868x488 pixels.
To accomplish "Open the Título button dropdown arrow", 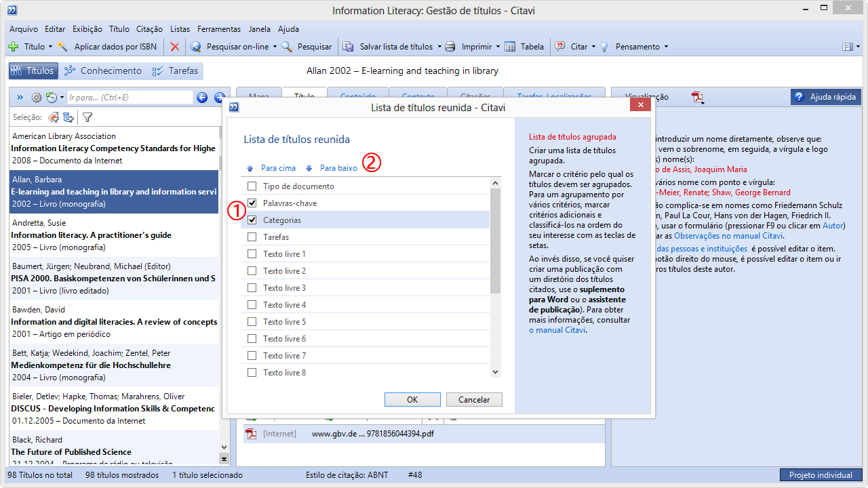I will pos(50,47).
